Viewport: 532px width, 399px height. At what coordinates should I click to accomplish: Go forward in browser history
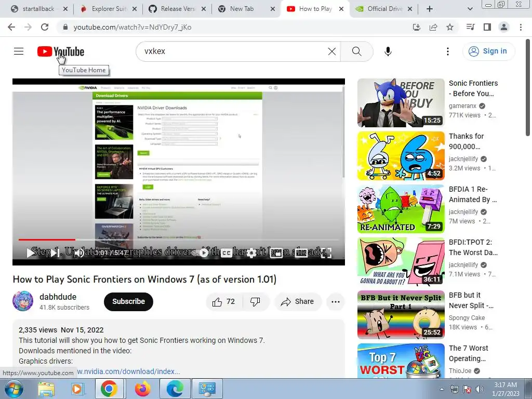tap(28, 27)
